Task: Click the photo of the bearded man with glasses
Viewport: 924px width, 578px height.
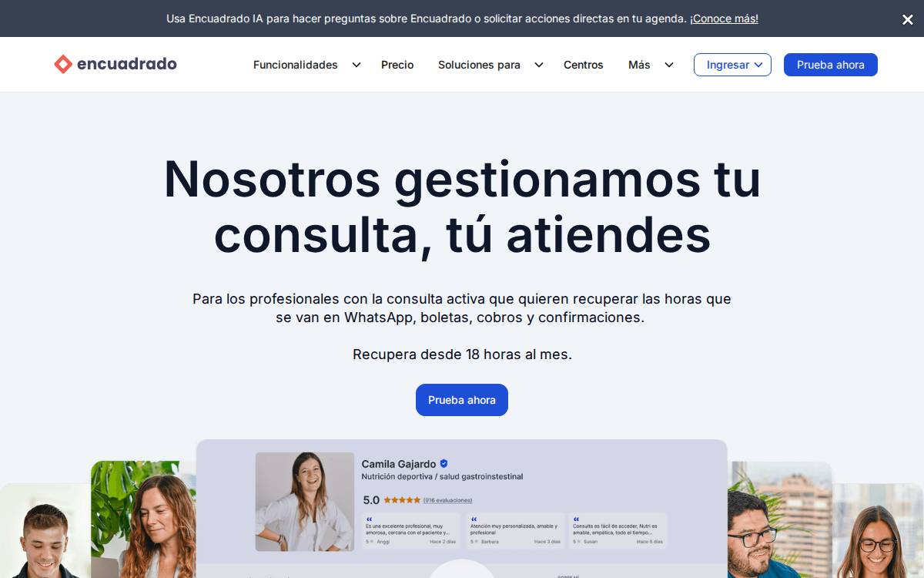Action: point(779,519)
